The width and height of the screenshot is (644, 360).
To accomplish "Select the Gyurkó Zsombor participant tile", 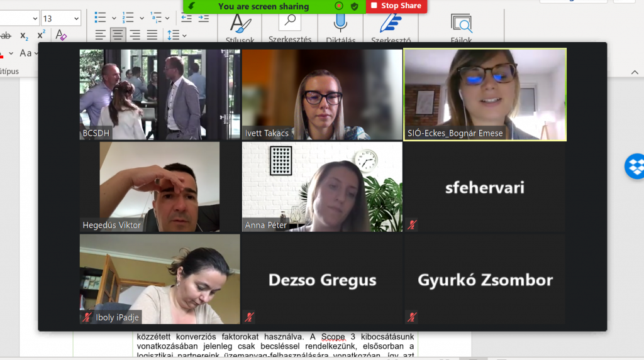I will tap(484, 280).
